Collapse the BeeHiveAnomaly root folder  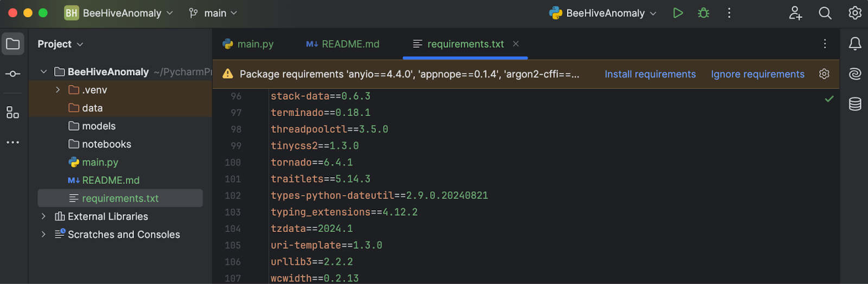coord(43,72)
